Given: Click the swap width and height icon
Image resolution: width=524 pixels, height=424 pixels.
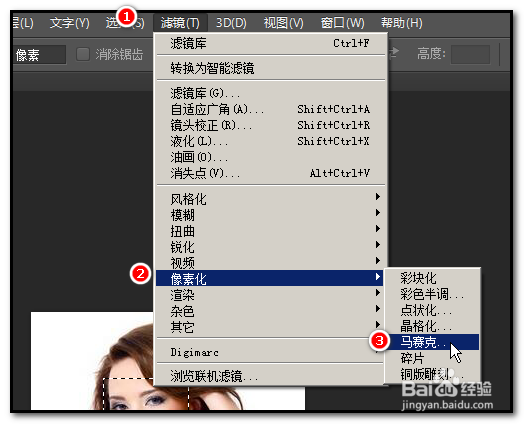Looking at the screenshot, I should coord(394,53).
